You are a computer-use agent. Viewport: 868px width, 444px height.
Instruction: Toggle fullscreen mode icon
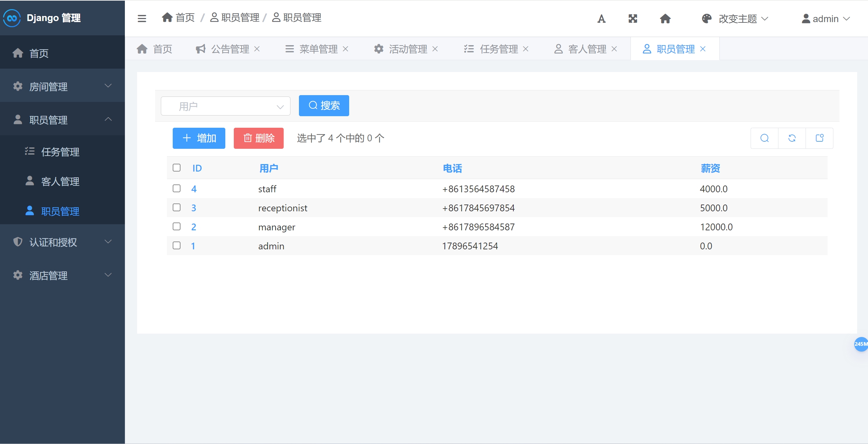click(x=633, y=19)
